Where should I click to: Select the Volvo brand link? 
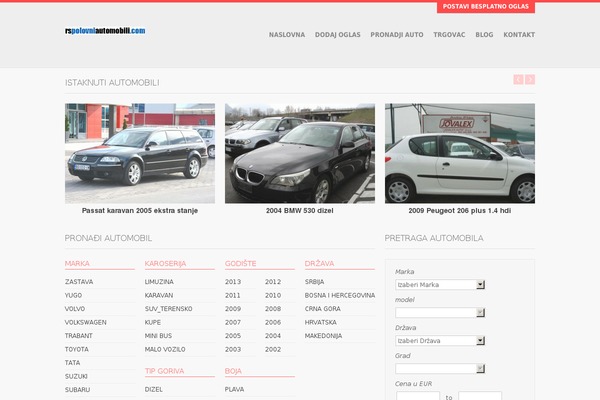(x=75, y=309)
